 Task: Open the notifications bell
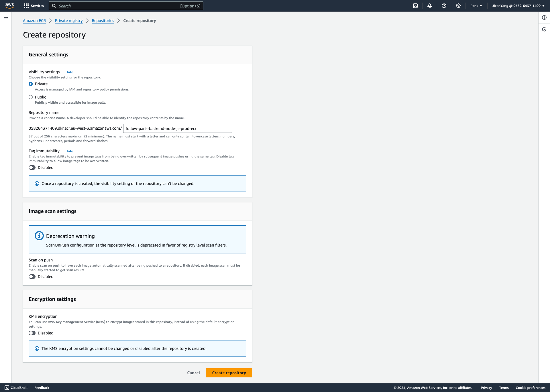430,6
